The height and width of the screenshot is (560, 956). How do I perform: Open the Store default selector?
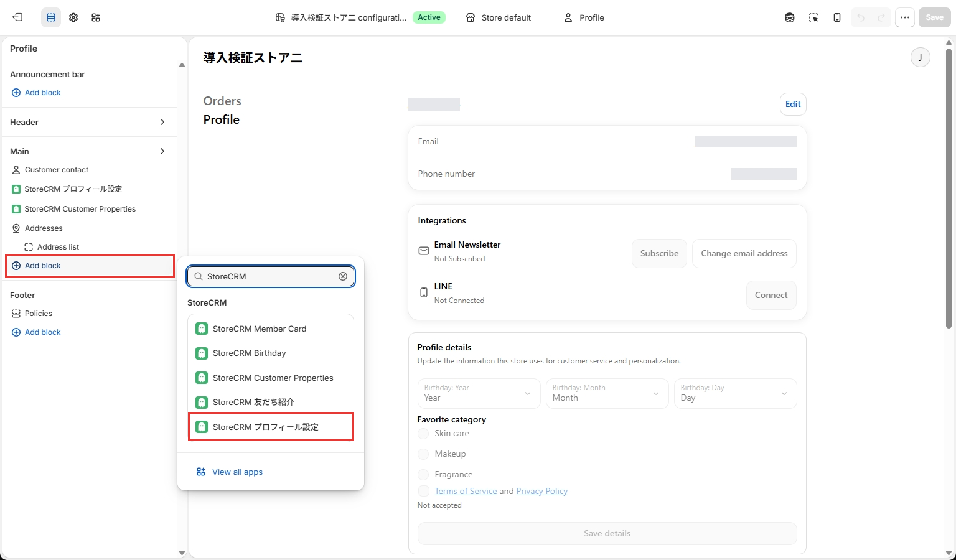(x=499, y=17)
